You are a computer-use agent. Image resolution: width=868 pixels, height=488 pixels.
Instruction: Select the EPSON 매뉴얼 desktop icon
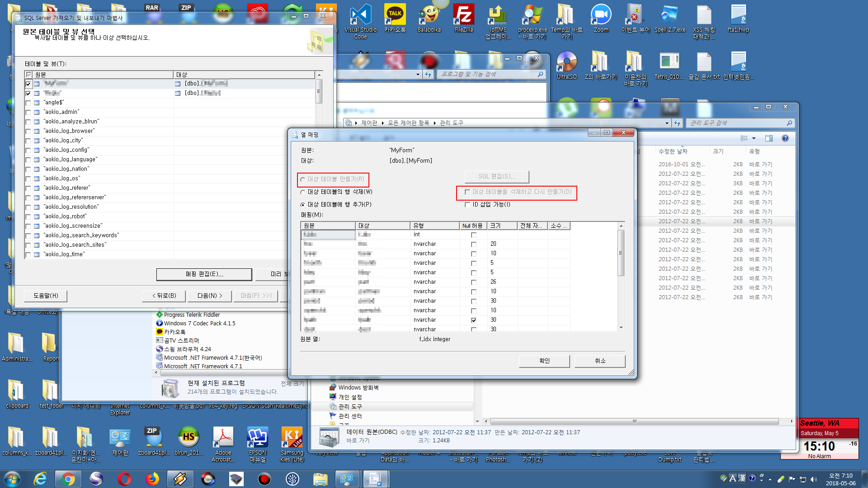pyautogui.click(x=257, y=445)
